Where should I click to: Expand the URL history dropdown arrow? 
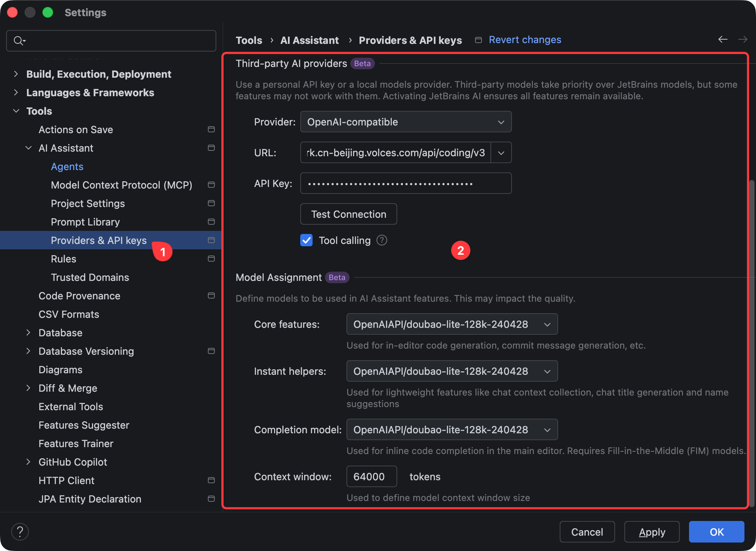(x=501, y=153)
